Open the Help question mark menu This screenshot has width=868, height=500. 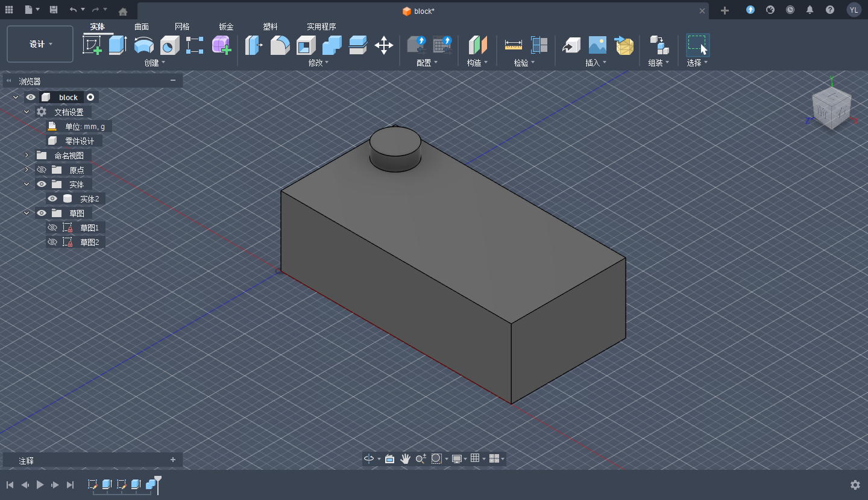830,10
